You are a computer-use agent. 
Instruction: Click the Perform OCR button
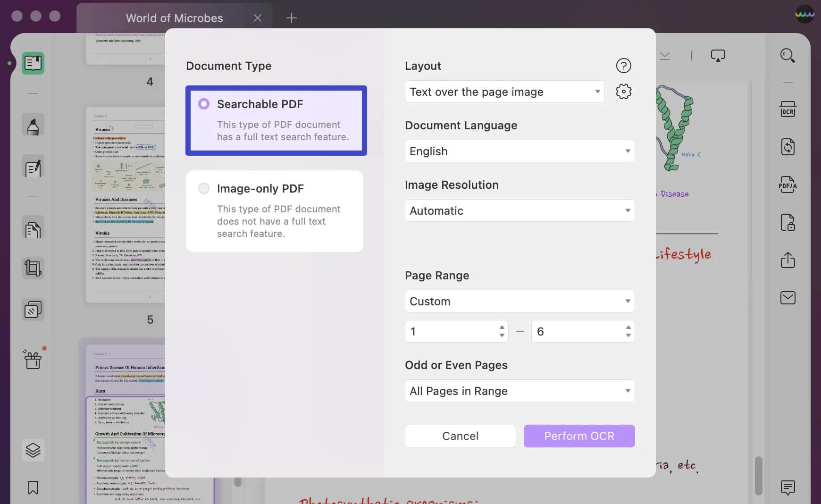(x=578, y=436)
